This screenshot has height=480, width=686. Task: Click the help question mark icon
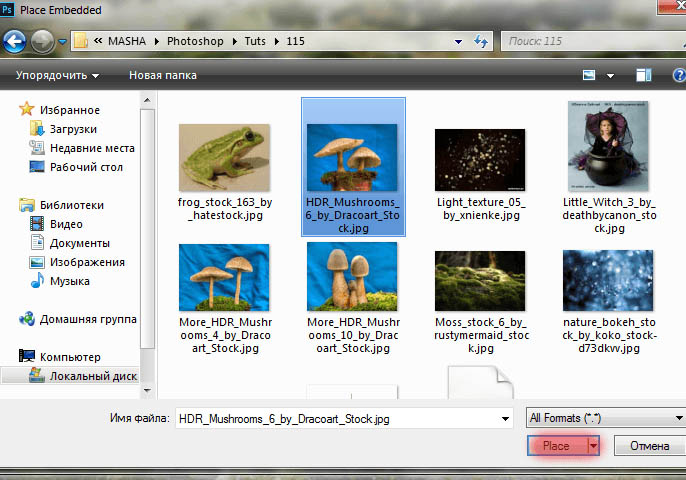pos(679,75)
